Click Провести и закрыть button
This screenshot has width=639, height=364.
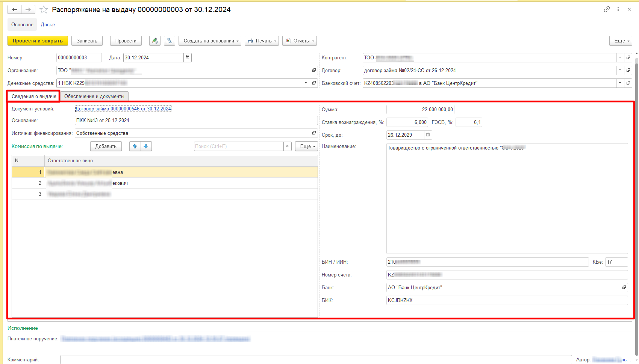[38, 41]
